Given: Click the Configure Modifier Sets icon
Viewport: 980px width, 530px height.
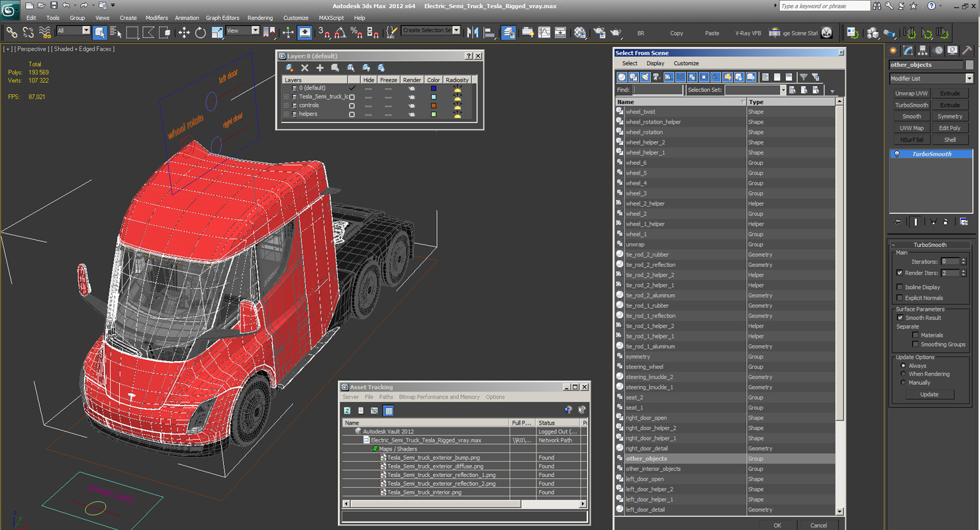Looking at the screenshot, I should pos(964,222).
